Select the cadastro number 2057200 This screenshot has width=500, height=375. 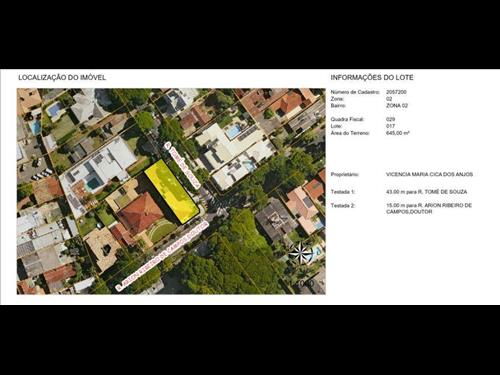[396, 92]
